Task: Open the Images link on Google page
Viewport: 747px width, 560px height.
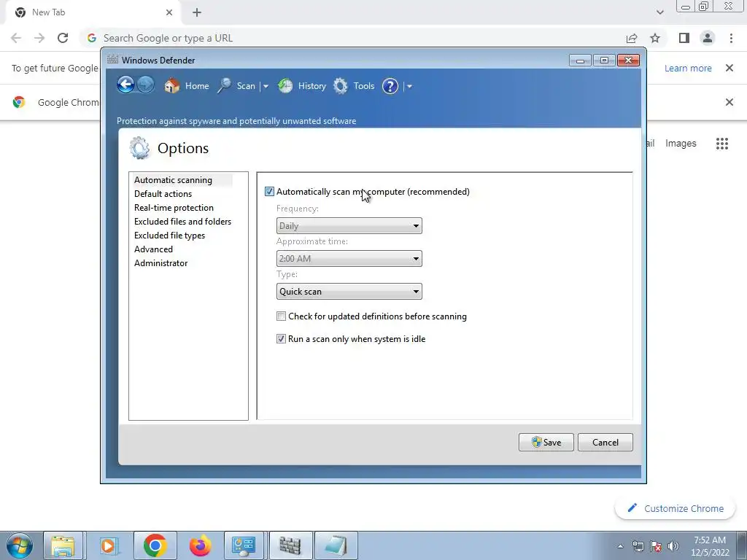Action: (x=681, y=144)
